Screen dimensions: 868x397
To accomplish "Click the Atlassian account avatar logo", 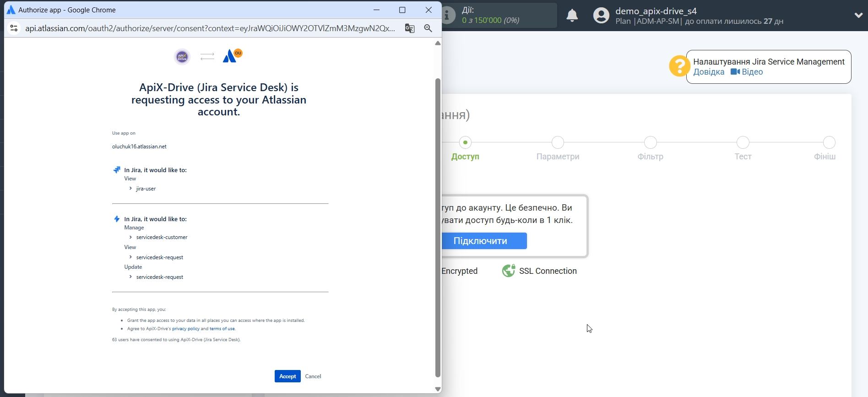I will click(233, 56).
